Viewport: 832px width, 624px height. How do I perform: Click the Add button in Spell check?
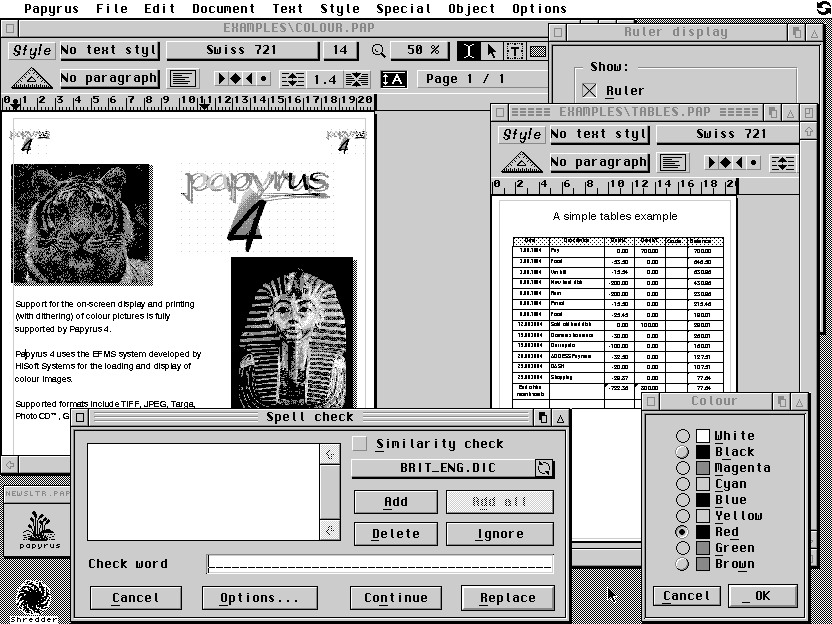tap(396, 502)
